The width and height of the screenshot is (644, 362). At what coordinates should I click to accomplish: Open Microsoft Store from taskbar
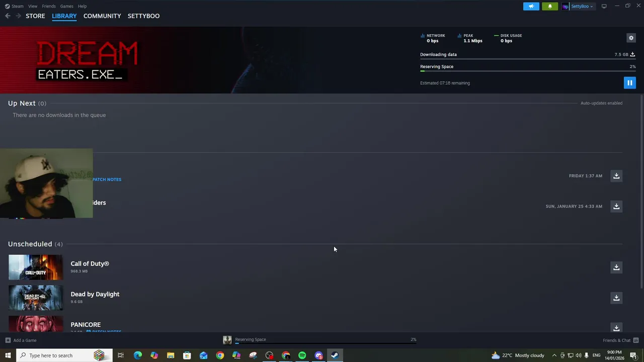pyautogui.click(x=187, y=355)
